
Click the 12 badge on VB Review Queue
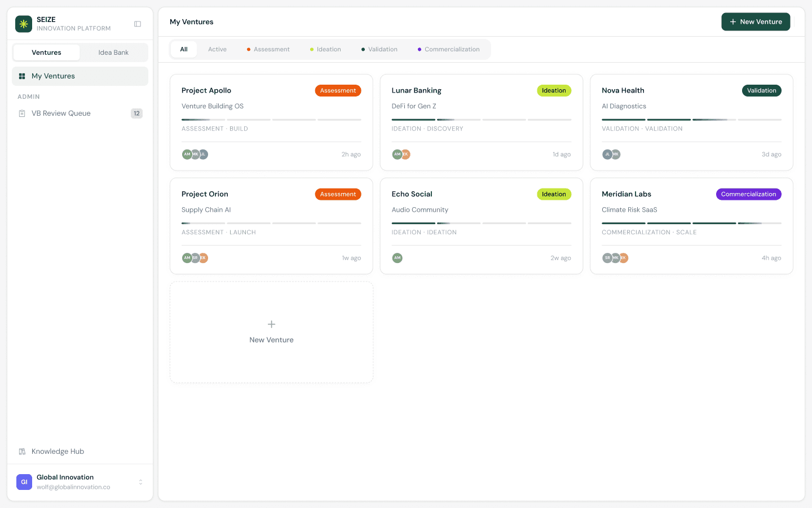click(136, 113)
